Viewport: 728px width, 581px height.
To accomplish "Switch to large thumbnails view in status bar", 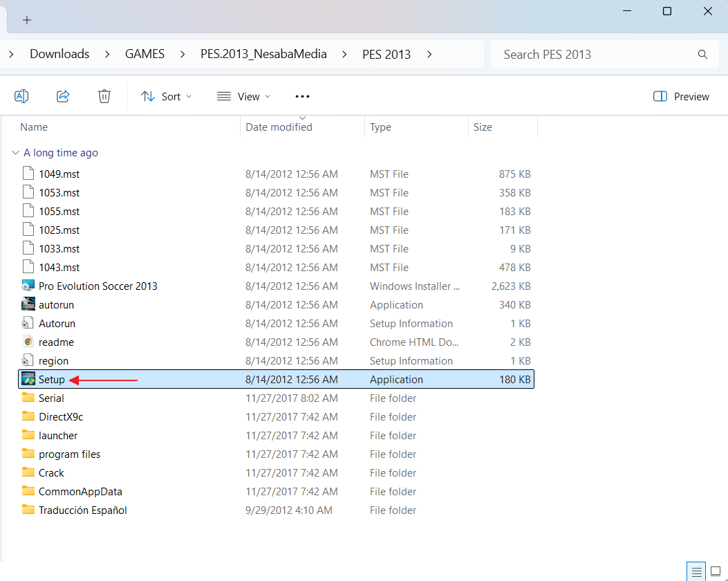I will coord(716,572).
